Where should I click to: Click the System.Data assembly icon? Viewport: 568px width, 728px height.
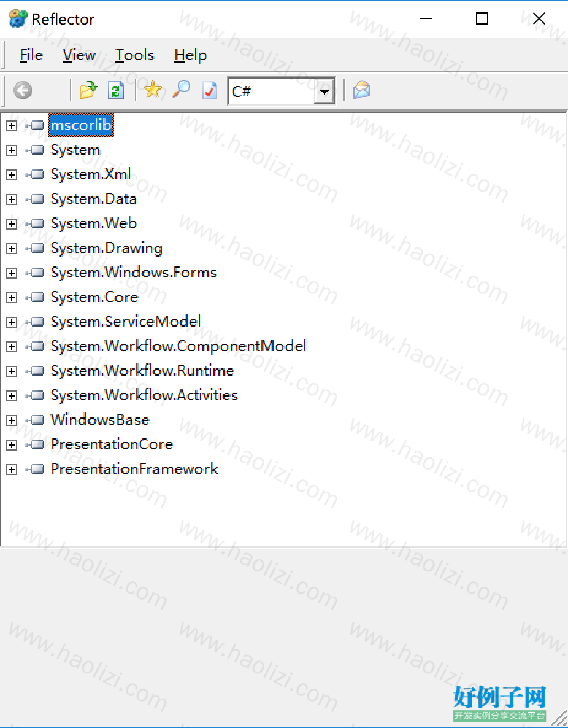35,199
